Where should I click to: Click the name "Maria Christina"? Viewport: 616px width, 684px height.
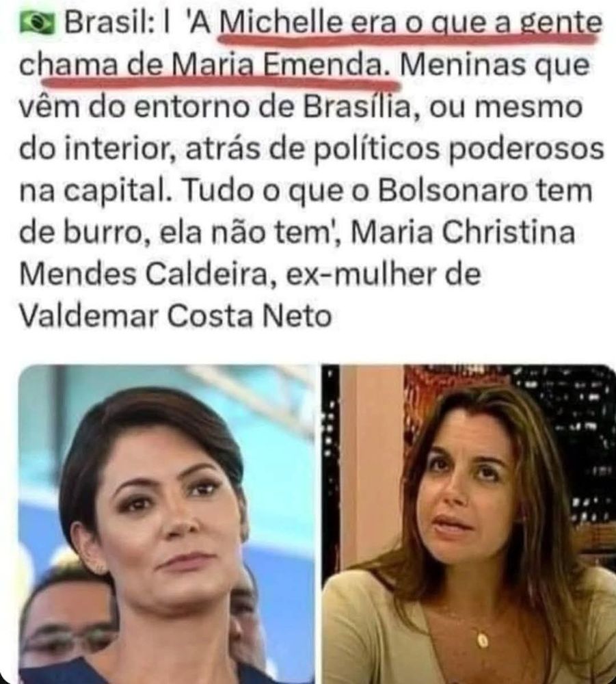click(463, 232)
